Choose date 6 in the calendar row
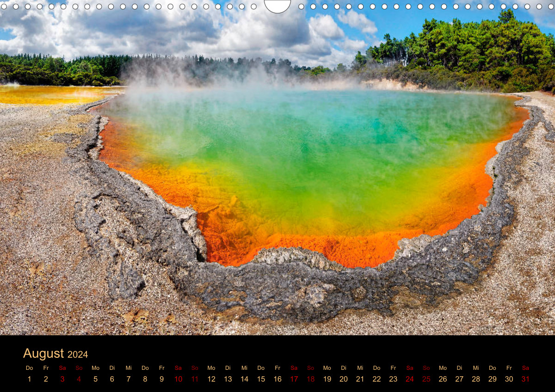Viewport: 555px width, 392px height. coord(112,379)
